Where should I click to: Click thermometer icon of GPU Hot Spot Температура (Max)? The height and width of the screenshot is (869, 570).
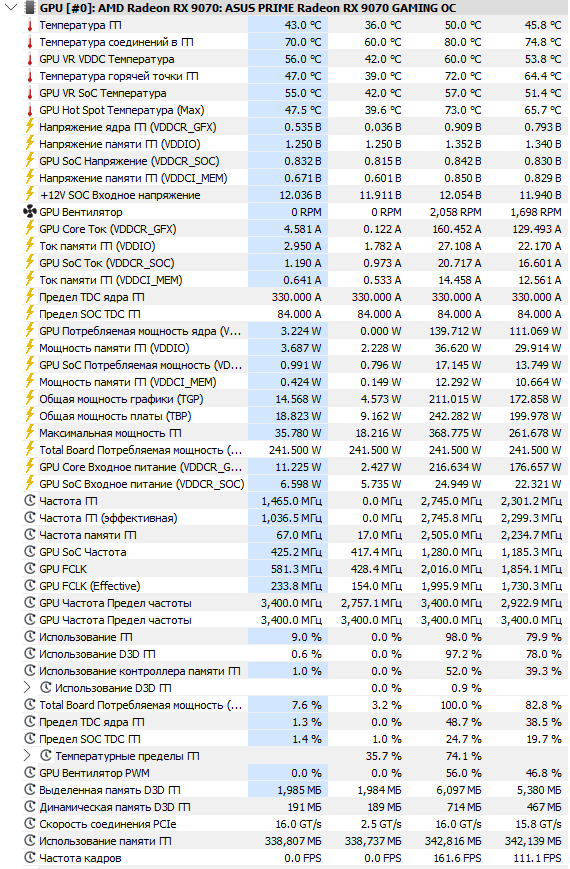pyautogui.click(x=30, y=110)
